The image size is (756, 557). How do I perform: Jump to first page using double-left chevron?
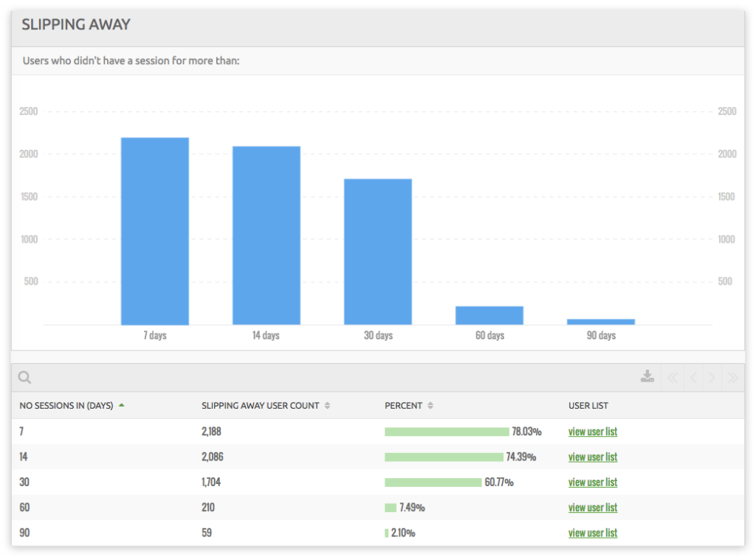tap(672, 377)
